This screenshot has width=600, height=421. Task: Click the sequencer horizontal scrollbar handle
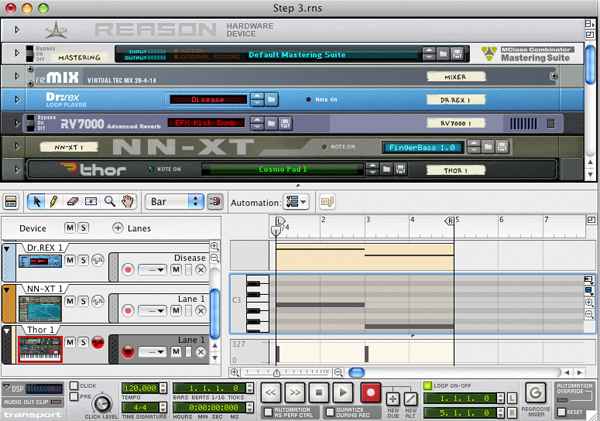click(357, 372)
